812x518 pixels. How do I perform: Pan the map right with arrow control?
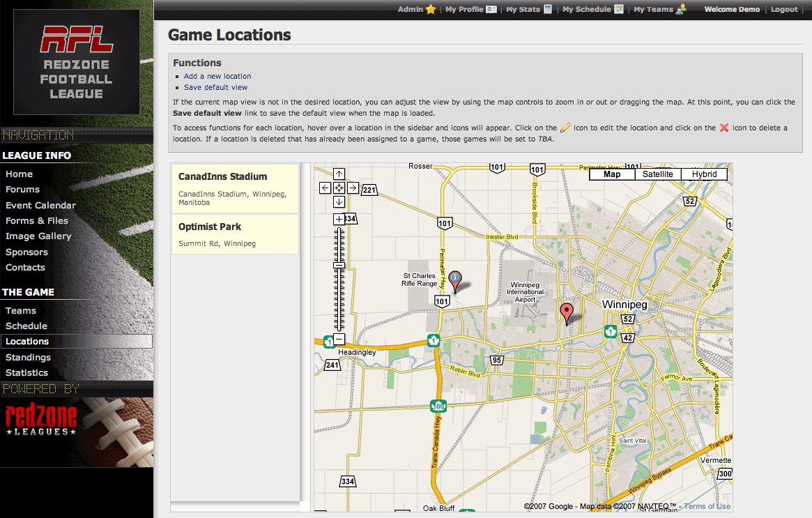pyautogui.click(x=353, y=188)
